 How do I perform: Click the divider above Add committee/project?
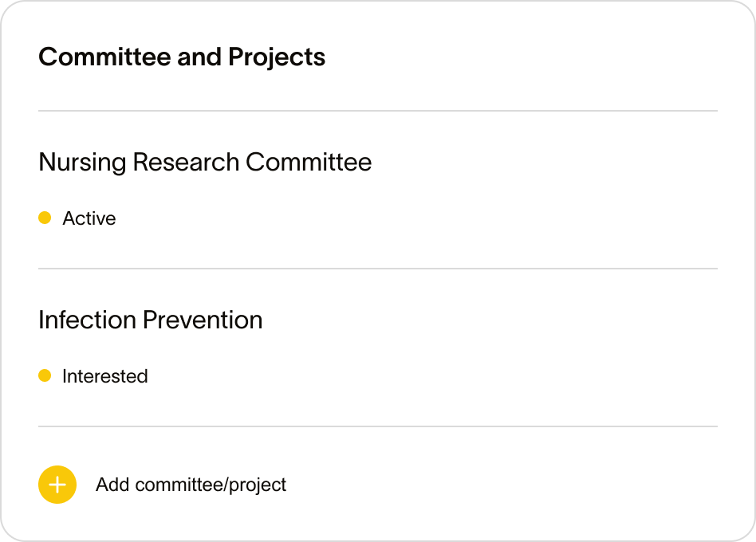[x=378, y=426]
